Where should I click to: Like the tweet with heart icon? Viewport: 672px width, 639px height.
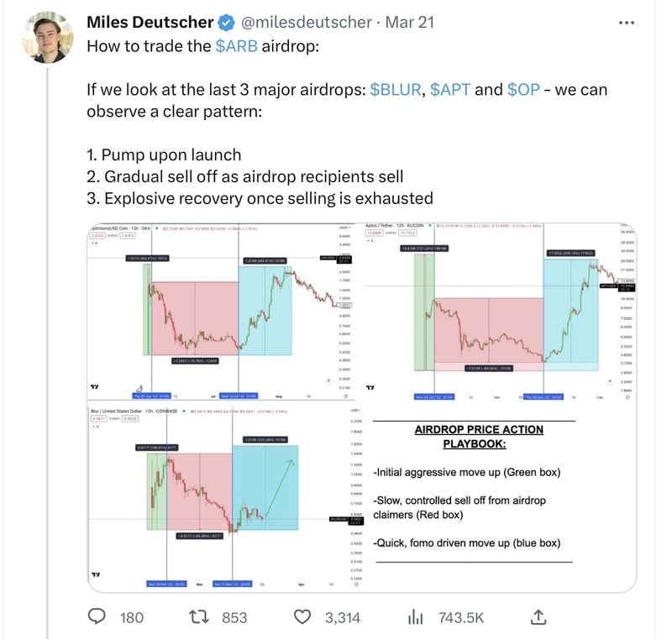tap(305, 617)
